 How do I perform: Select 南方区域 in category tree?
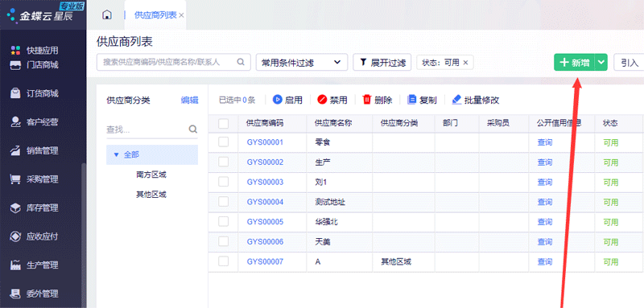[x=151, y=175]
